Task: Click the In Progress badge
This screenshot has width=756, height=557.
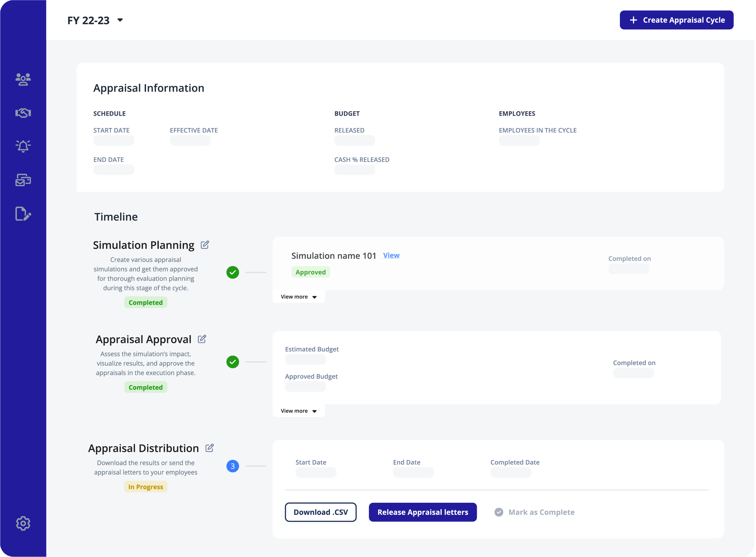Action: 145,486
